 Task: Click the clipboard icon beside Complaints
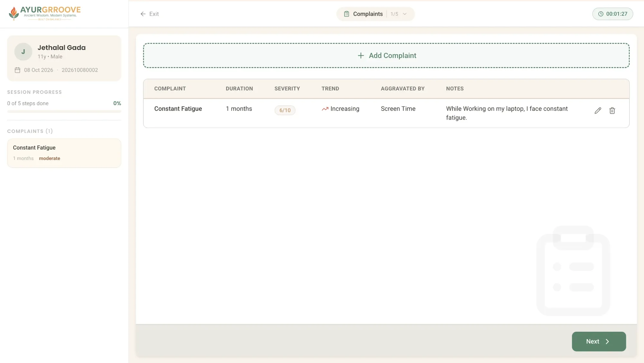(x=346, y=14)
